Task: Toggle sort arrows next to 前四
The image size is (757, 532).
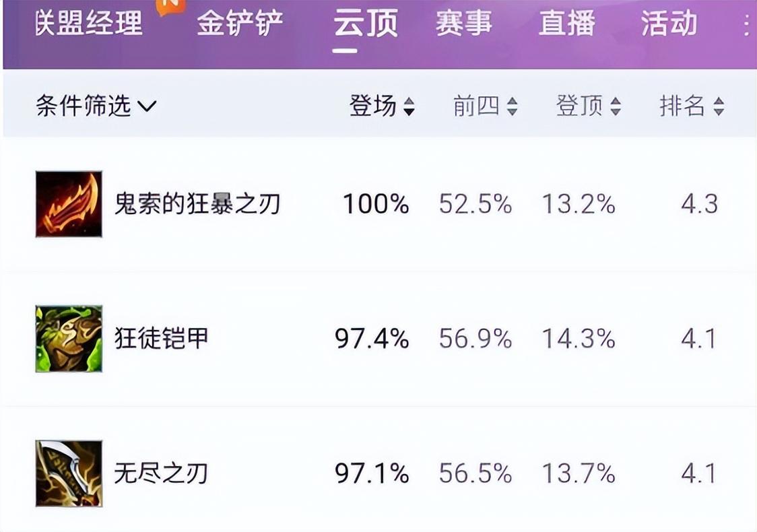Action: pyautogui.click(x=512, y=106)
